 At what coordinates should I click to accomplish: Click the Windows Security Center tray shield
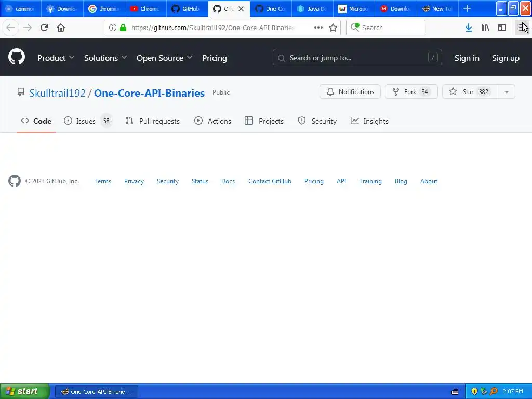pyautogui.click(x=474, y=391)
